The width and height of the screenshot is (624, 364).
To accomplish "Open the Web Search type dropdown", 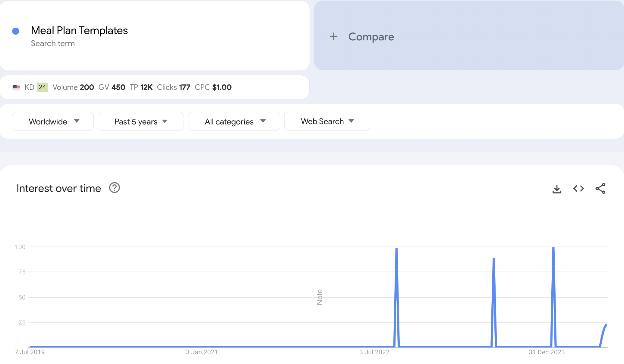I will click(x=327, y=121).
